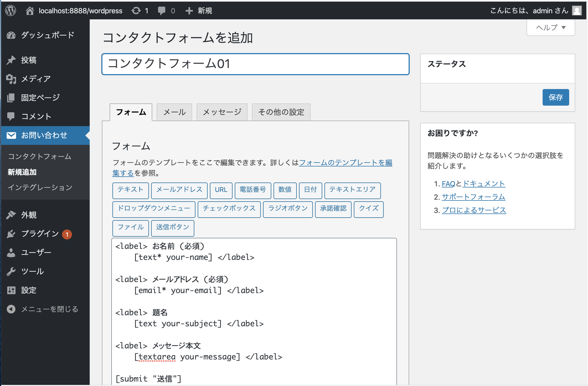Select the Appearance icon in the sidebar
This screenshot has height=386, width=588.
[x=11, y=215]
